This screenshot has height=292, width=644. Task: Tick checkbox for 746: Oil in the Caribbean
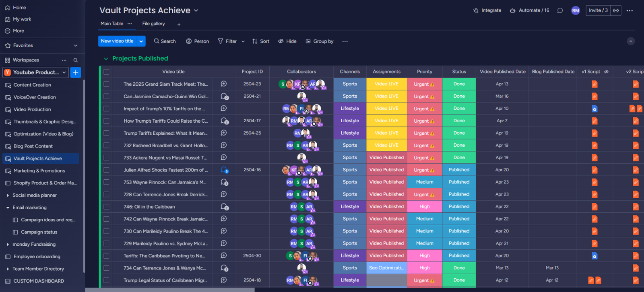(x=106, y=207)
